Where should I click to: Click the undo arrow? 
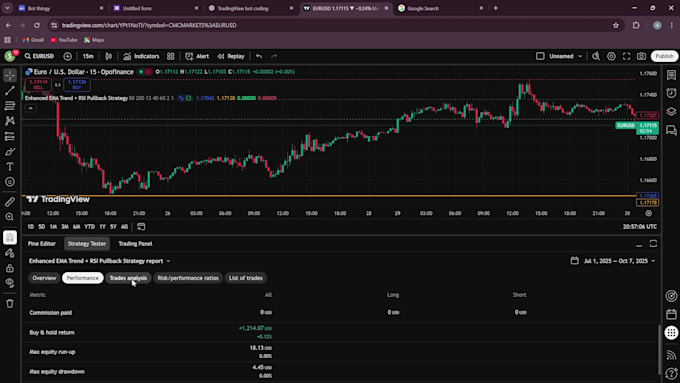point(259,56)
